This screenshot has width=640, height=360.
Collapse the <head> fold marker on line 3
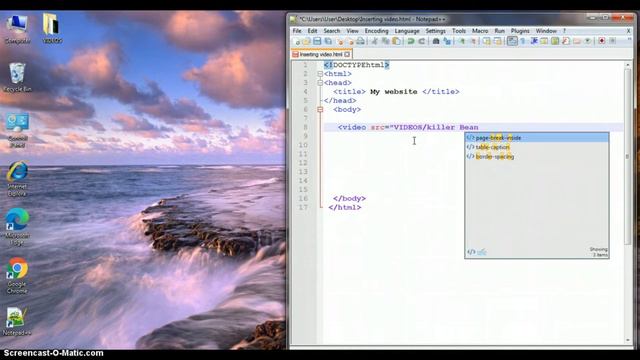click(x=320, y=83)
